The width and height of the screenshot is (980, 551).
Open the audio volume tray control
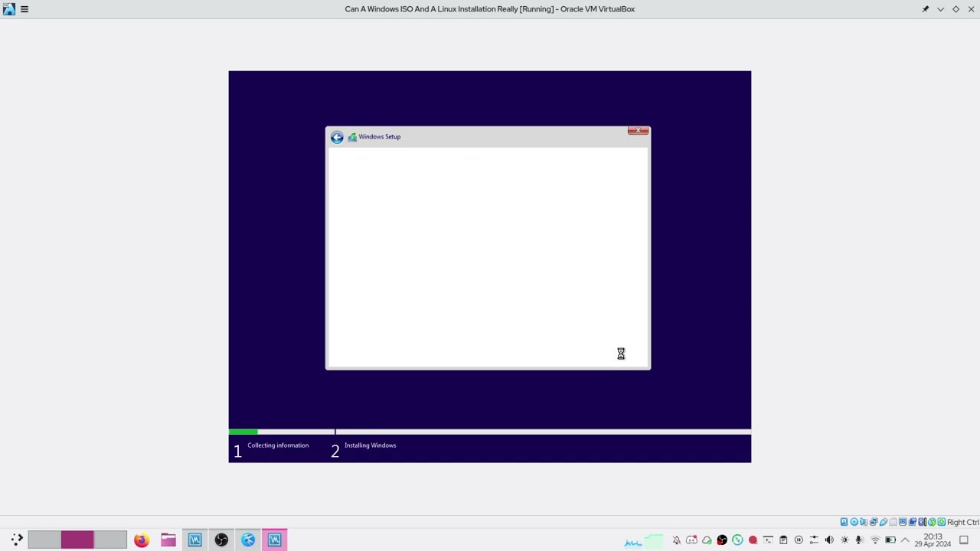click(x=829, y=540)
